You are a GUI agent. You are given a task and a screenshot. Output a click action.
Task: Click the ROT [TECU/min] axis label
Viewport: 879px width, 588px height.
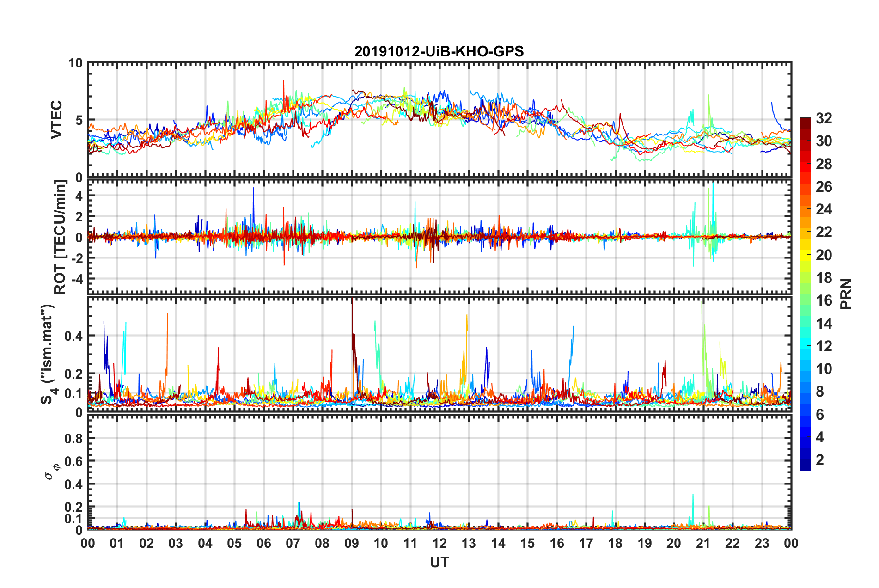(60, 237)
